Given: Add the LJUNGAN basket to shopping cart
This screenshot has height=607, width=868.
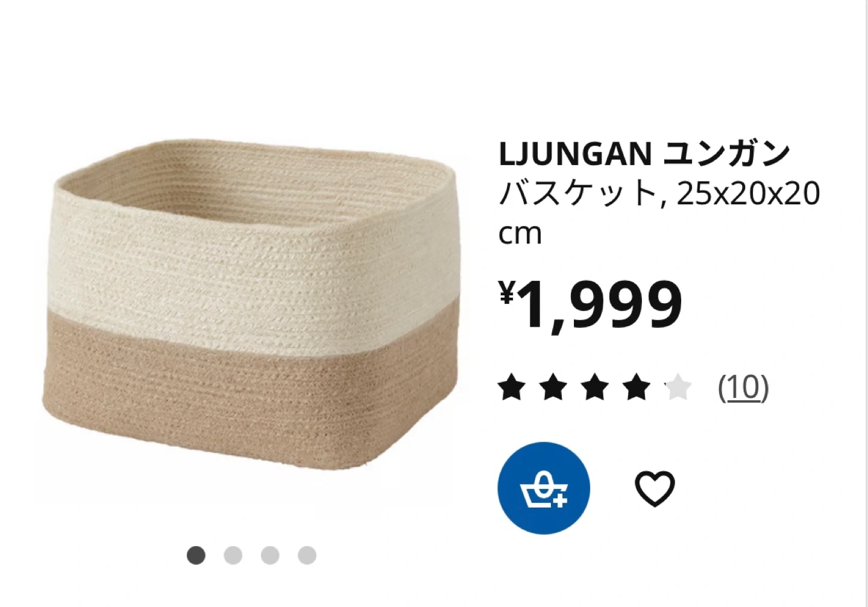Looking at the screenshot, I should [x=544, y=488].
